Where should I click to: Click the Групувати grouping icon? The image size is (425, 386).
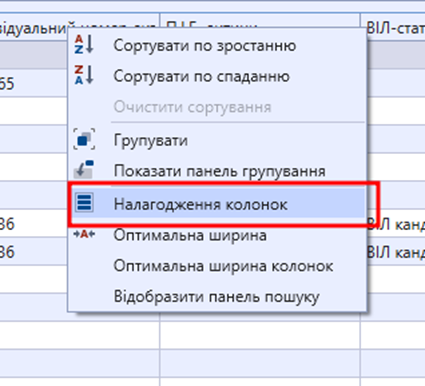pos(84,139)
